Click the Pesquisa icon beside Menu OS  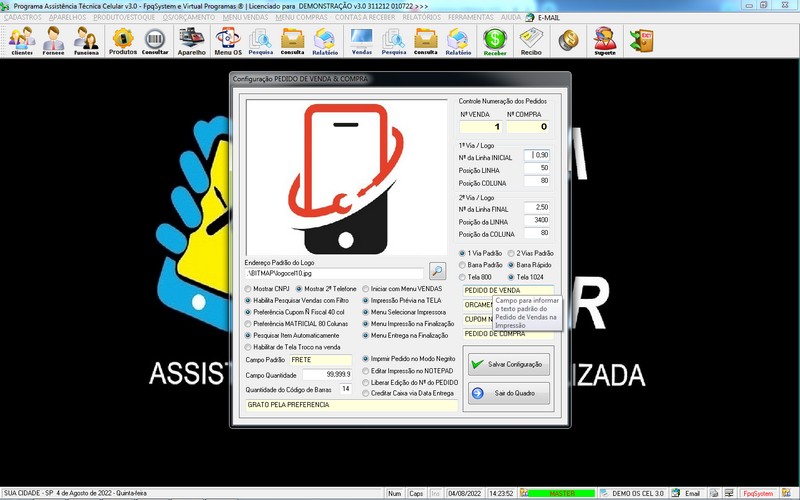point(260,40)
